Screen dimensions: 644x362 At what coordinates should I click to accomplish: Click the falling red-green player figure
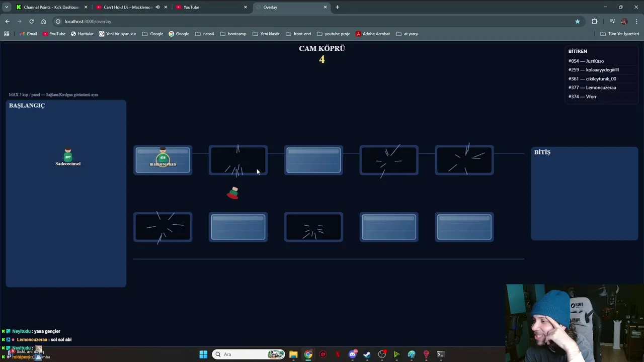tap(233, 193)
